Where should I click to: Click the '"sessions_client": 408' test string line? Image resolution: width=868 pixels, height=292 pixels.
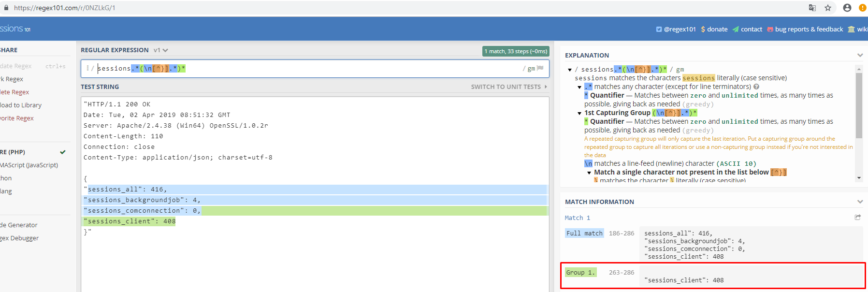coord(130,221)
